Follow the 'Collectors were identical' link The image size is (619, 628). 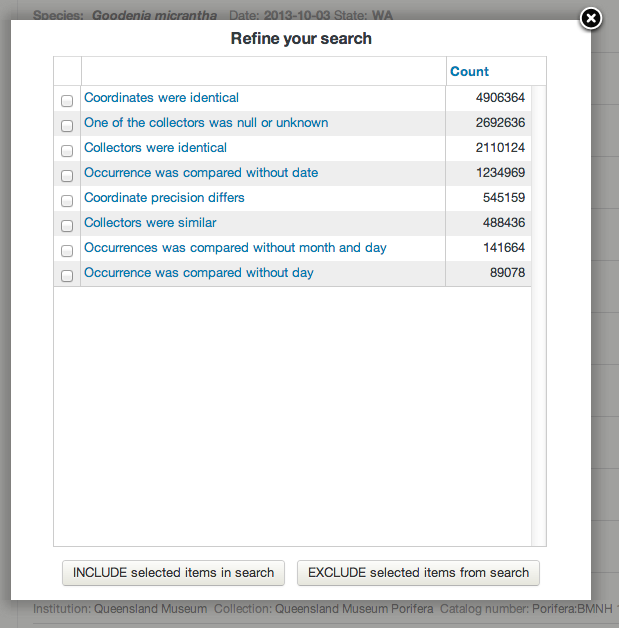pos(155,148)
